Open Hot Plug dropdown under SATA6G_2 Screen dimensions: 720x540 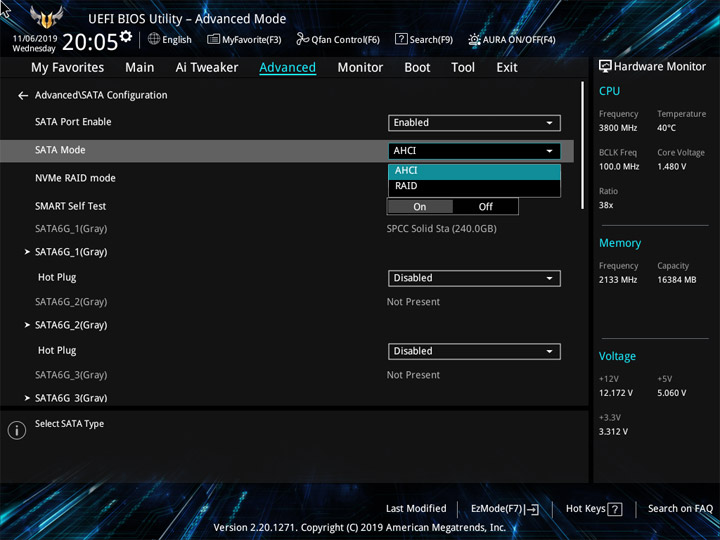(474, 351)
